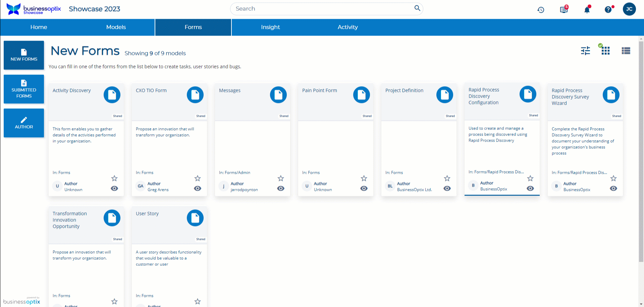Open the JC user avatar menu
The width and height of the screenshot is (644, 307).
[x=629, y=9]
